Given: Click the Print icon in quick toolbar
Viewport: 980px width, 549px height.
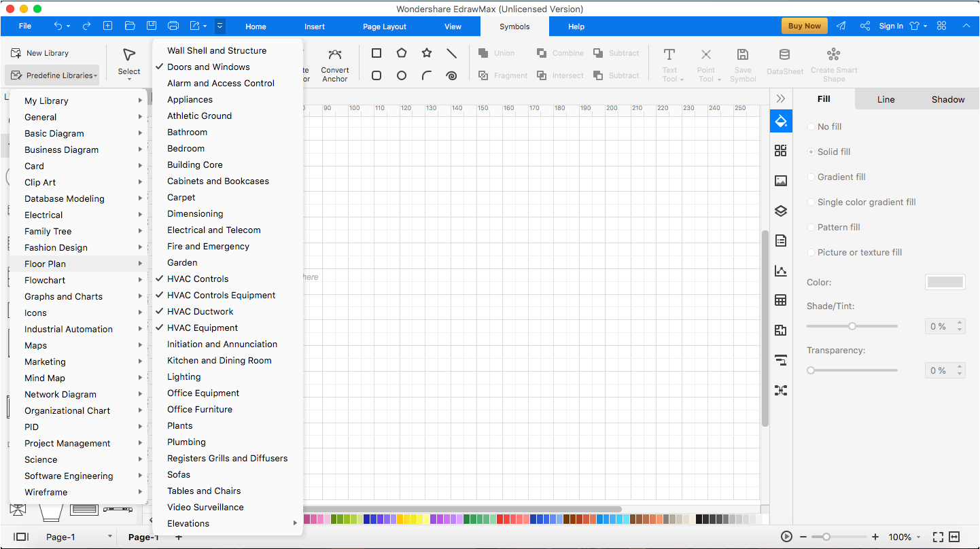Looking at the screenshot, I should pos(173,26).
